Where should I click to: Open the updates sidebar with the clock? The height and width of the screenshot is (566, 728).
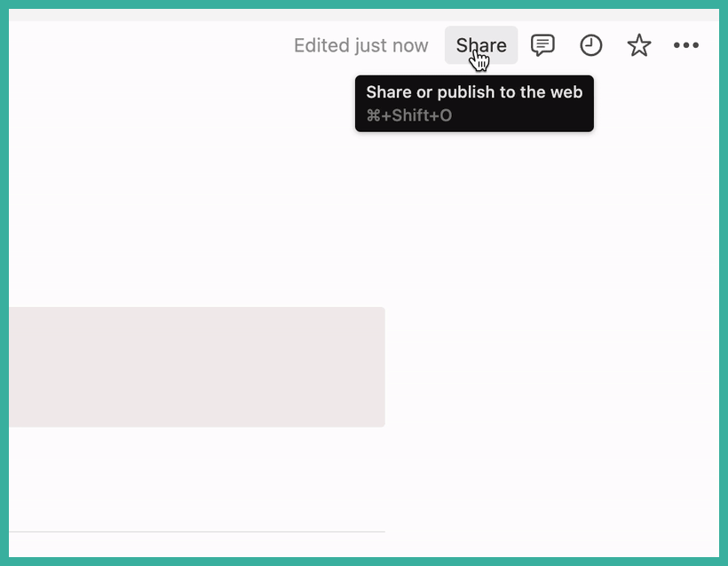(x=591, y=45)
